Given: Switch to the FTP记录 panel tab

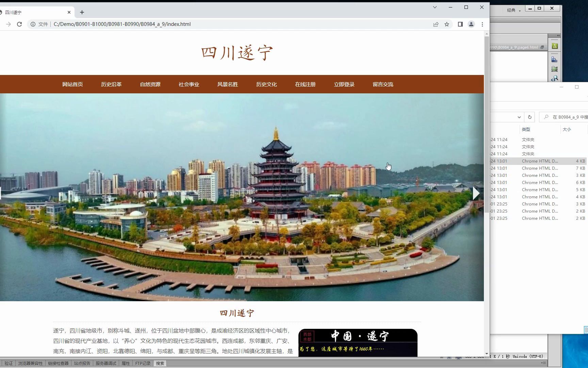Looking at the screenshot, I should [142, 363].
